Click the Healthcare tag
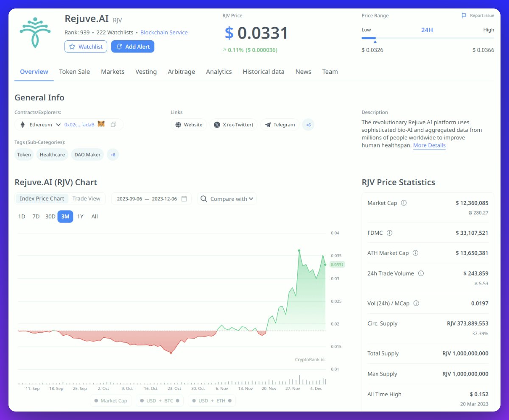Screen dimensions: 509x420 click(x=52, y=155)
